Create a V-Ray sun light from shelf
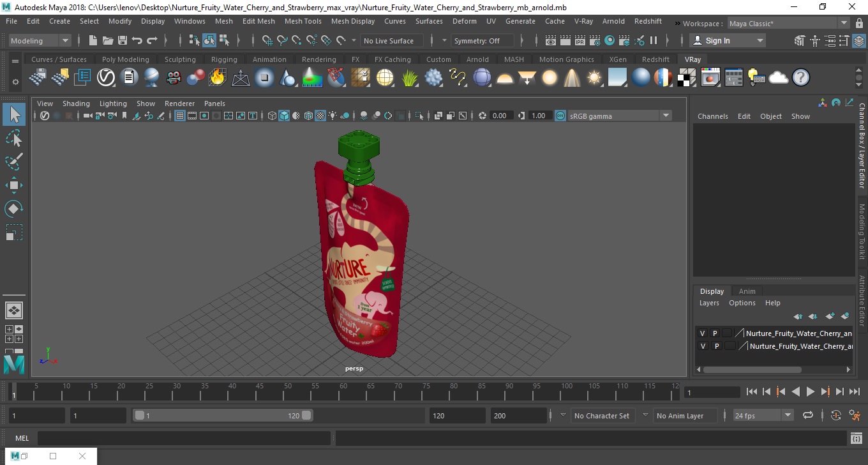This screenshot has width=868, height=465. click(594, 78)
